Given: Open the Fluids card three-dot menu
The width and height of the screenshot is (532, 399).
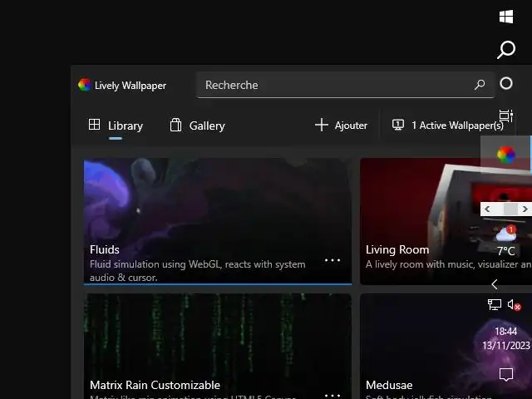Looking at the screenshot, I should [332, 260].
